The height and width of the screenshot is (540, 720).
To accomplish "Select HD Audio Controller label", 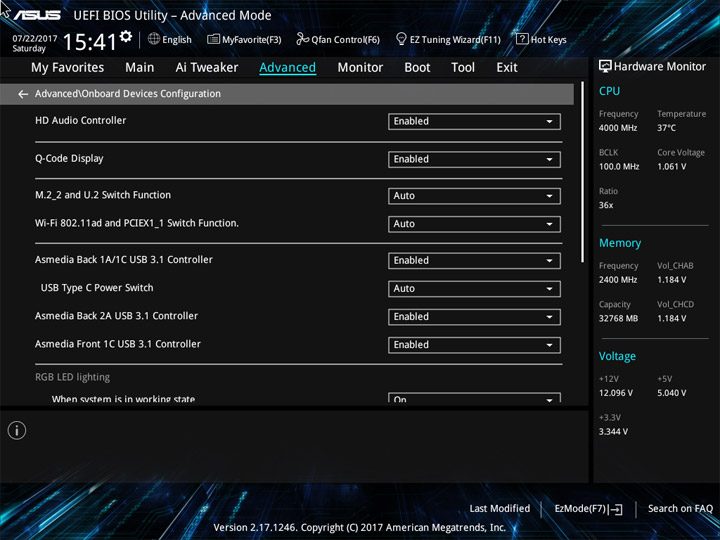I will tap(80, 120).
